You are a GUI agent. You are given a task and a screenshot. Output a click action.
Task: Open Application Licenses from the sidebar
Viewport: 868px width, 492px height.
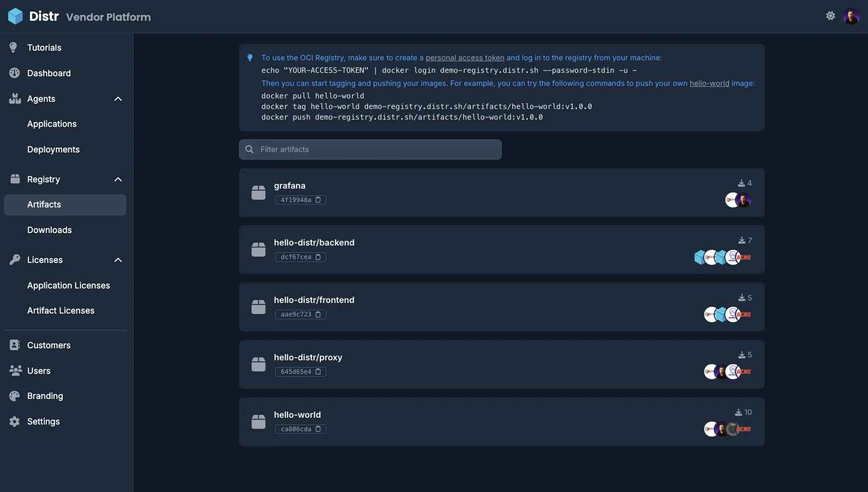68,286
